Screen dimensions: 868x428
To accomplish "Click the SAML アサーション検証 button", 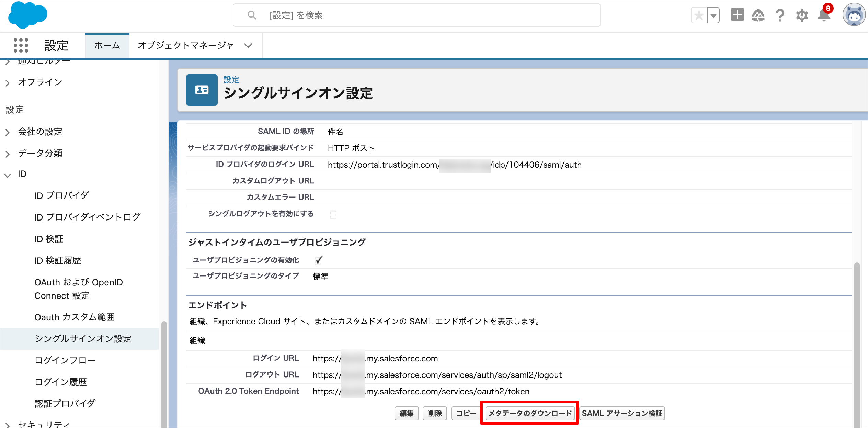I will pyautogui.click(x=622, y=413).
